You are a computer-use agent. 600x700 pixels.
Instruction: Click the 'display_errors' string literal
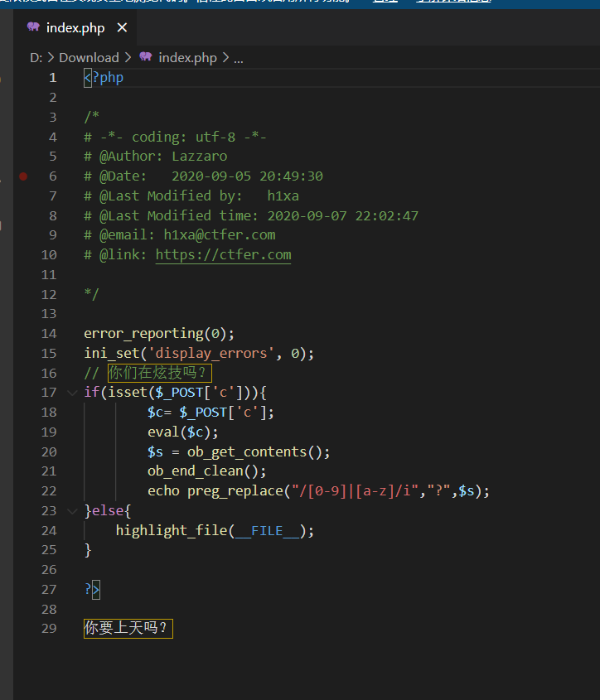[210, 353]
